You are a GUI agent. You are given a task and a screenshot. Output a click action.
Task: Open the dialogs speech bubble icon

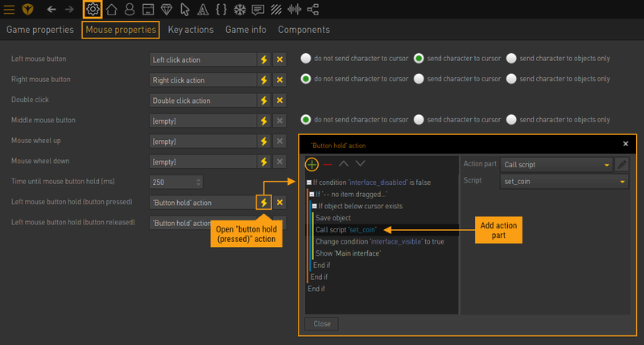(x=258, y=10)
